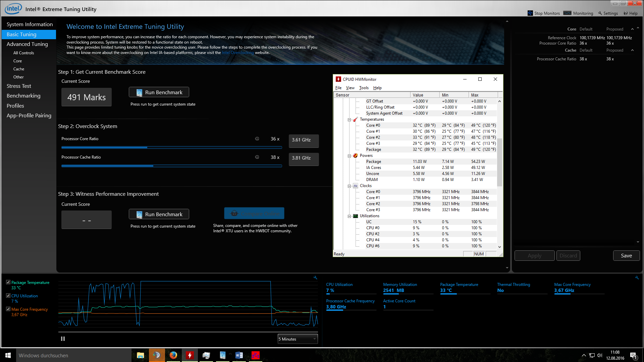Click the Help question-mark icon

tap(626, 13)
